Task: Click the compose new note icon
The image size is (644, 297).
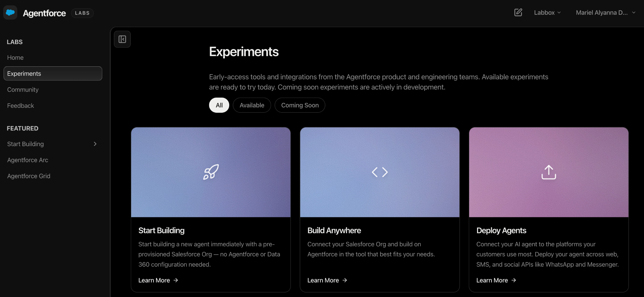Action: click(x=518, y=13)
